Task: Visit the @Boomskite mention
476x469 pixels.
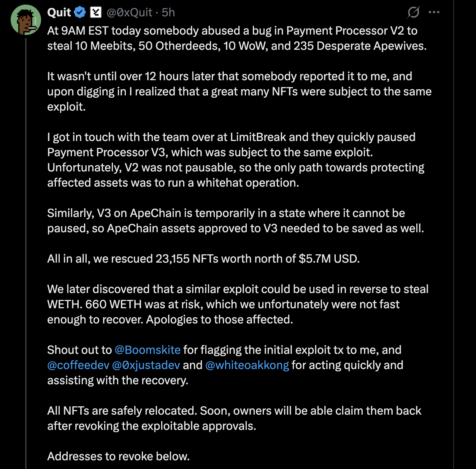Action: [x=148, y=350]
